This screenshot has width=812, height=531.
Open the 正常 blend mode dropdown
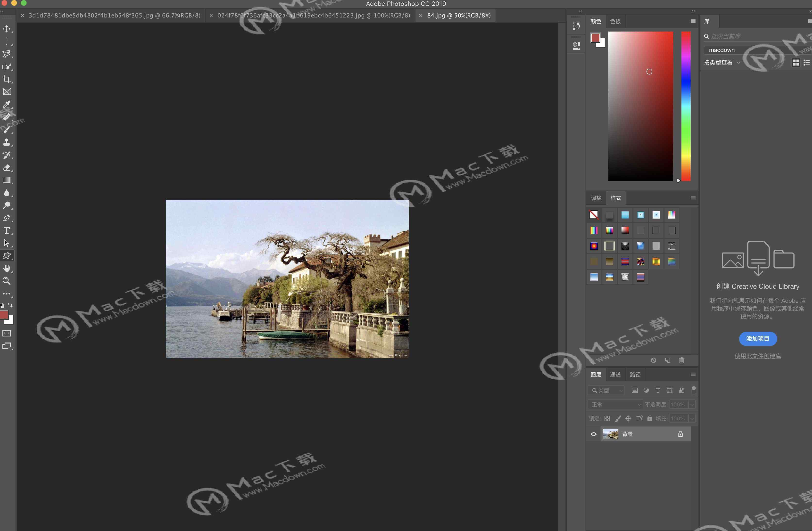[615, 404]
